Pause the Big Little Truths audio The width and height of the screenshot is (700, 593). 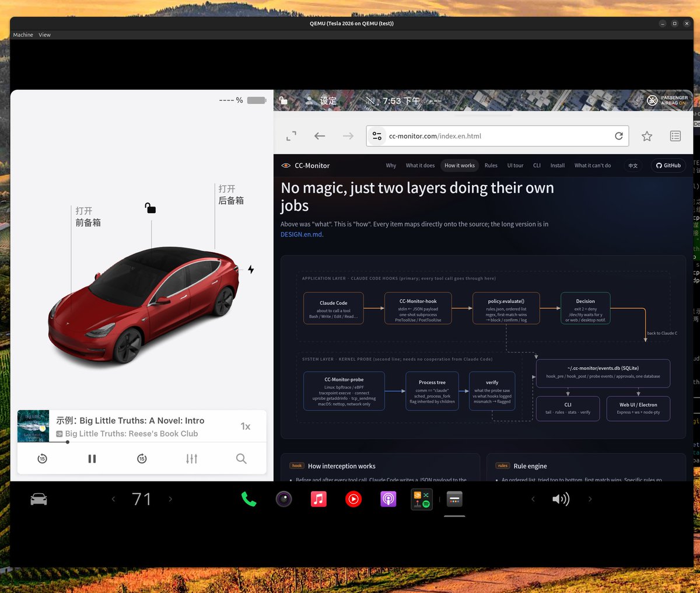(92, 459)
